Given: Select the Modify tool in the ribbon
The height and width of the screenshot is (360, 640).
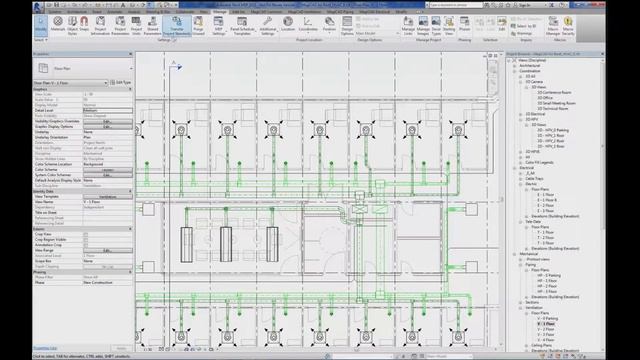Looking at the screenshot, I should [40, 26].
